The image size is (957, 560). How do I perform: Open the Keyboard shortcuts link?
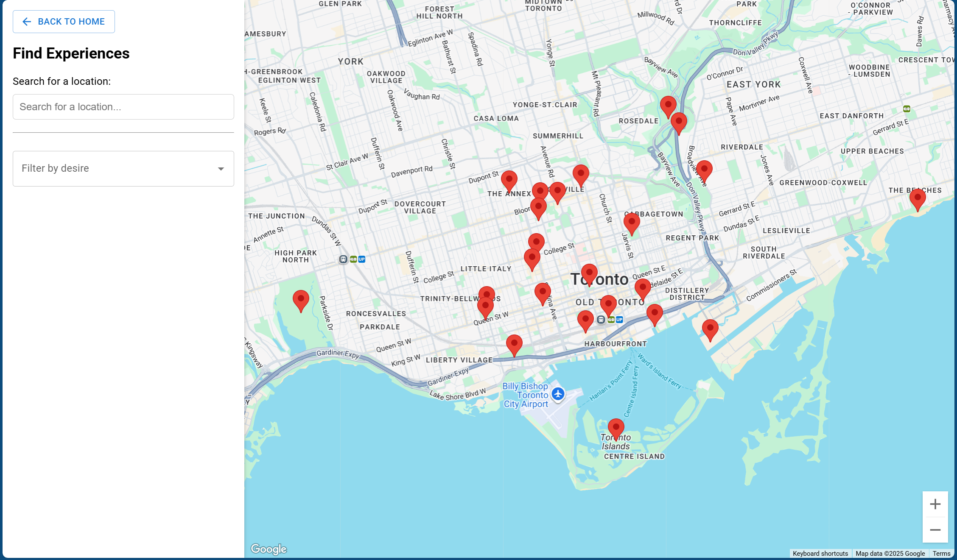[x=820, y=554]
